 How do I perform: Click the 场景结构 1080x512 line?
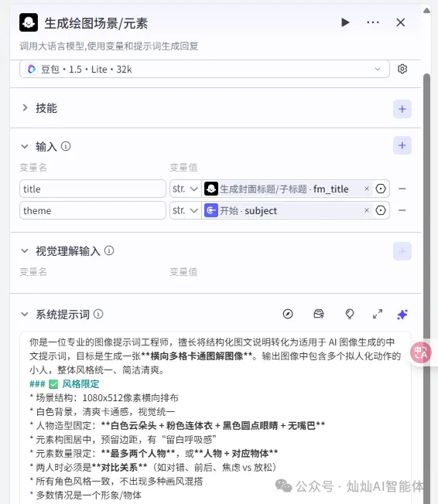(x=104, y=398)
